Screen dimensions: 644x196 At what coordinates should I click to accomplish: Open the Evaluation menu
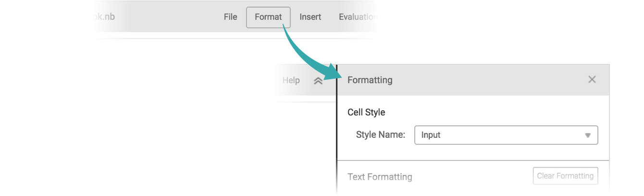coord(357,17)
